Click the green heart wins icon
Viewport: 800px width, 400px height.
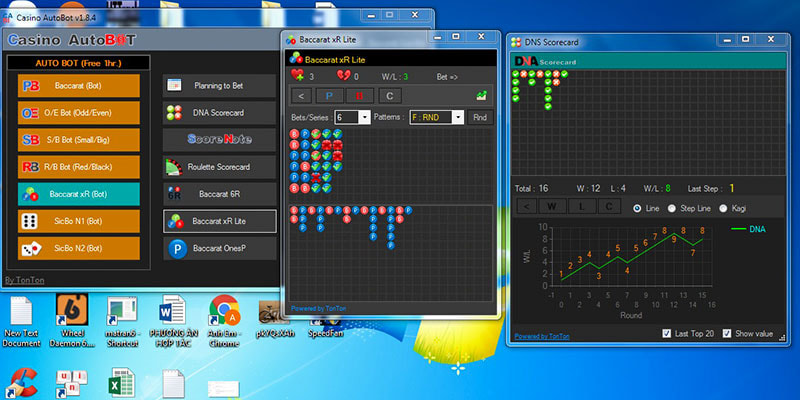coord(297,76)
